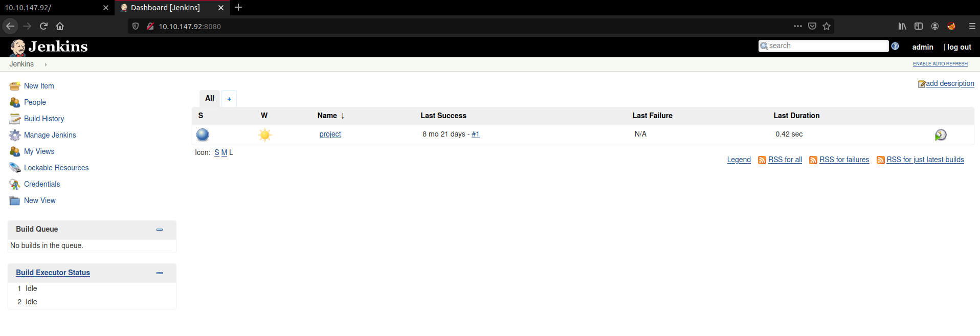Open the New Item folder icon
980x336 pixels.
tap(15, 86)
